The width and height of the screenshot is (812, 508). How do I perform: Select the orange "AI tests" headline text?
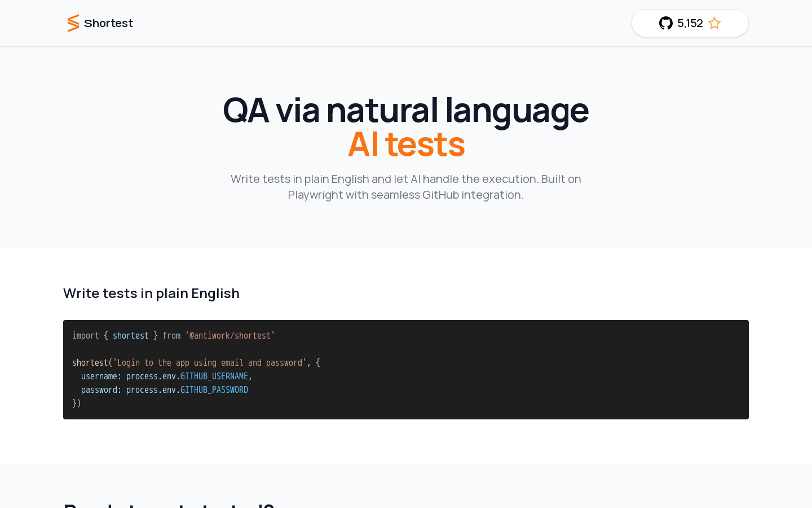tap(406, 144)
